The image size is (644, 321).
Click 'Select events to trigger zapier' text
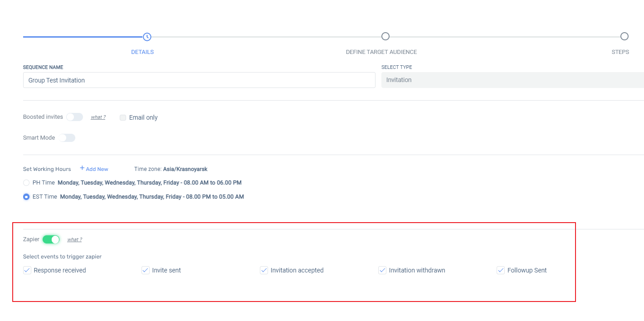click(x=62, y=257)
